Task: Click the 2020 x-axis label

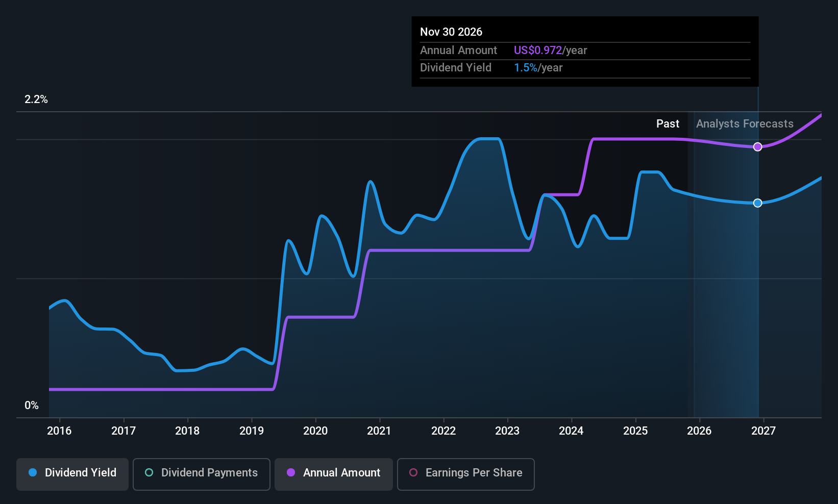Action: point(315,431)
